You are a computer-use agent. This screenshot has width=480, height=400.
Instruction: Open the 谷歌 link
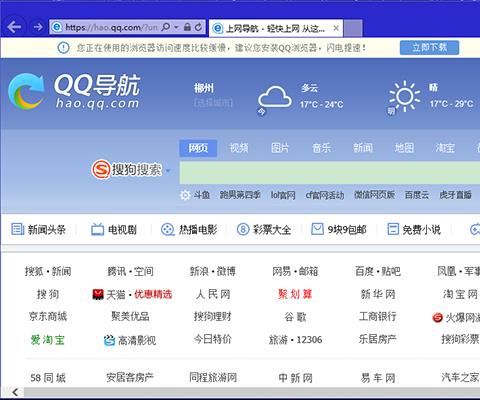(295, 317)
